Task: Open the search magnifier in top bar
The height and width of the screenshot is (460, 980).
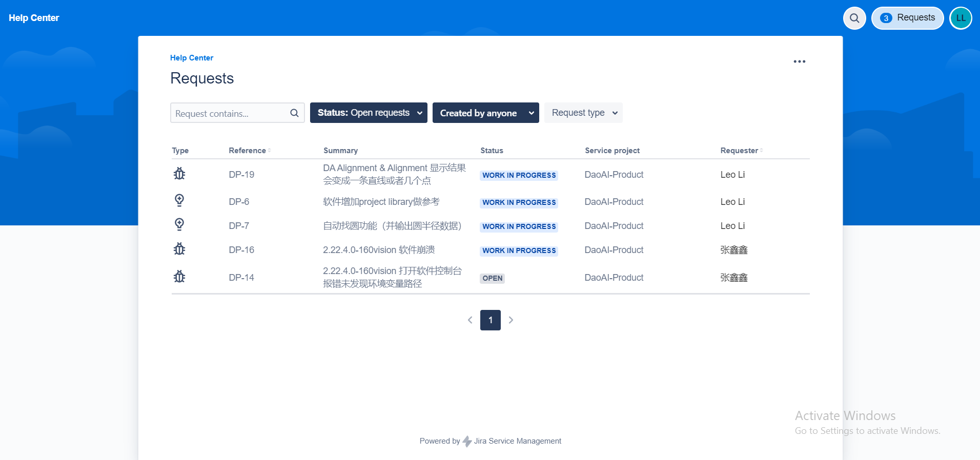Action: tap(854, 18)
